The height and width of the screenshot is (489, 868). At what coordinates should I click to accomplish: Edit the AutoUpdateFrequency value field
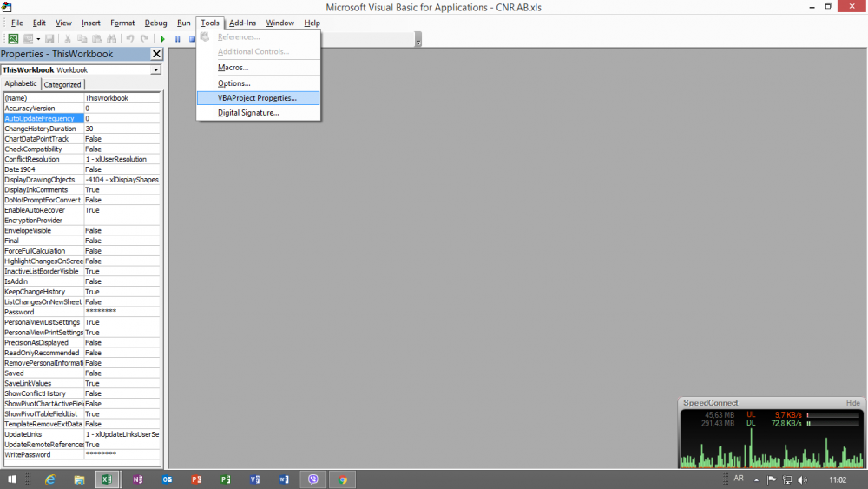coord(122,118)
